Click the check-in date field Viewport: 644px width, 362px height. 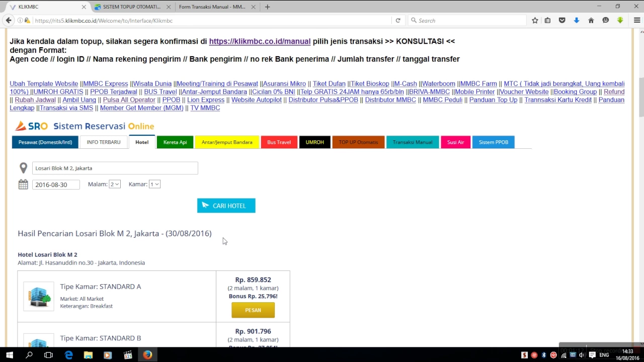56,185
